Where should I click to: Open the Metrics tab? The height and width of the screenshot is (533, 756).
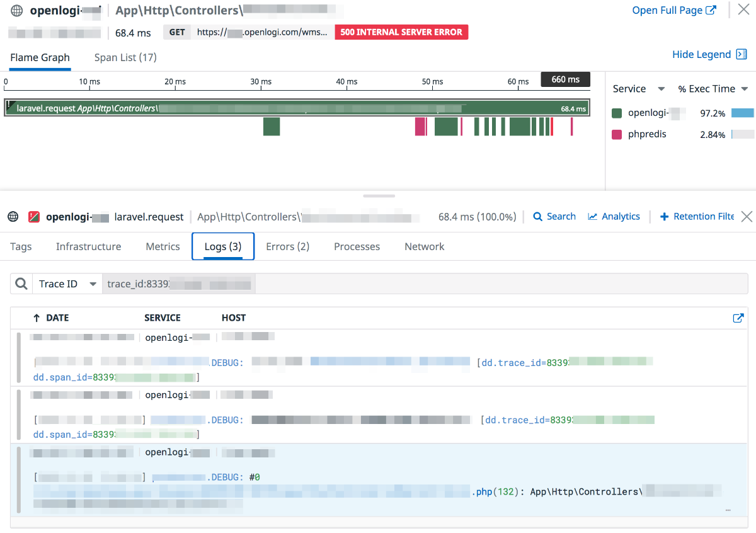point(163,246)
